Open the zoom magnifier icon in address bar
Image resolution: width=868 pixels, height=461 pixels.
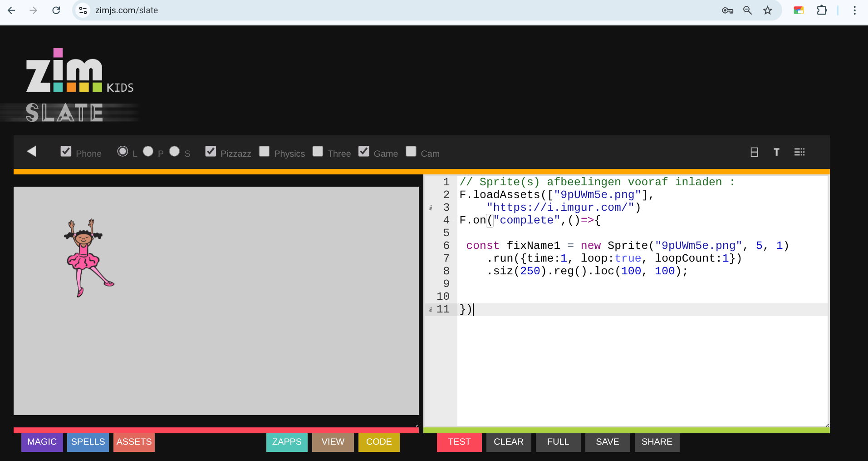click(747, 10)
